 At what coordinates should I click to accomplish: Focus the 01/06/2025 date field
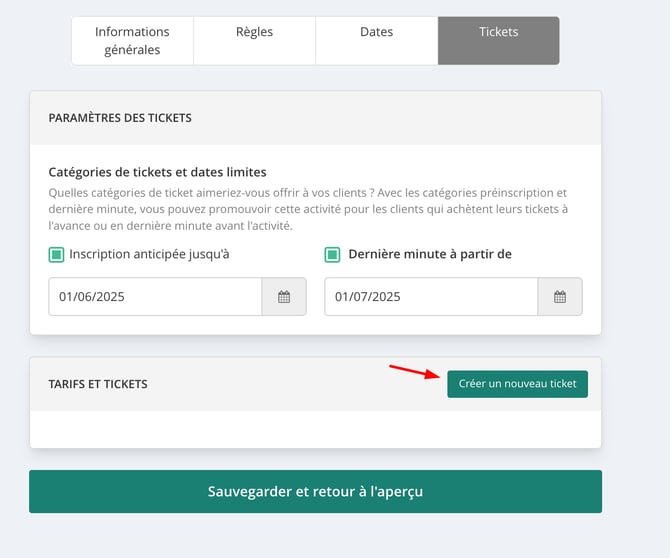pos(155,297)
